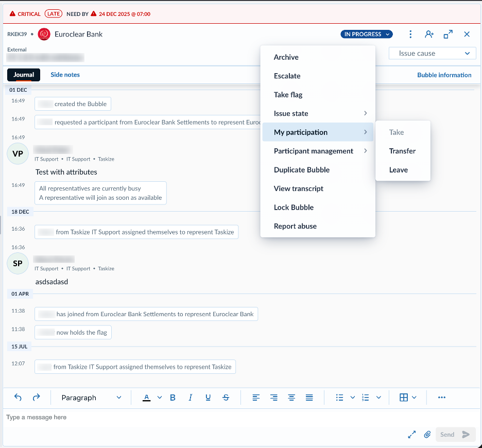The image size is (482, 448).
Task: Apply strikethrough formatting
Action: [226, 398]
